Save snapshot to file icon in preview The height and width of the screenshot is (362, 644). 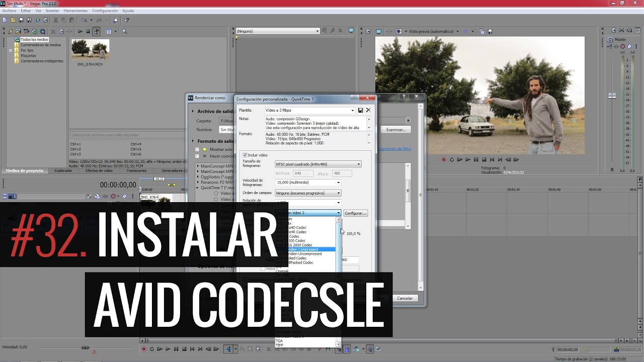point(489,31)
